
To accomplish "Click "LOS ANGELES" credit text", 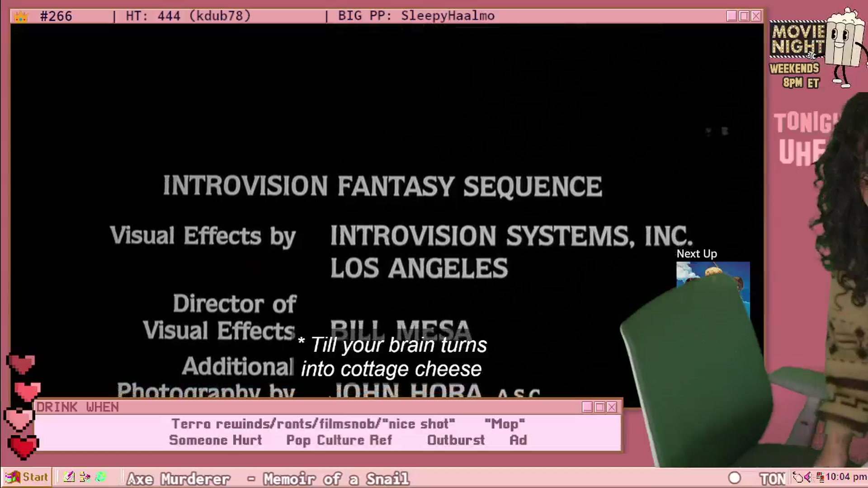I will click(x=419, y=268).
